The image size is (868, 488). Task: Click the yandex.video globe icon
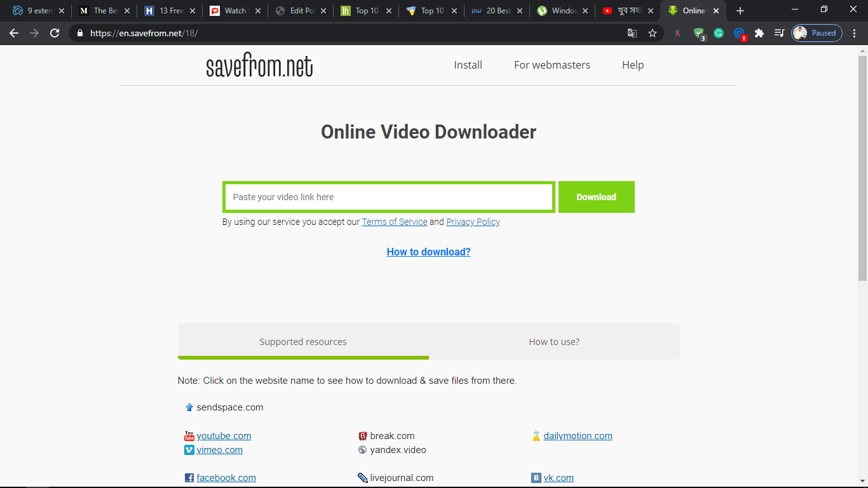(x=363, y=450)
